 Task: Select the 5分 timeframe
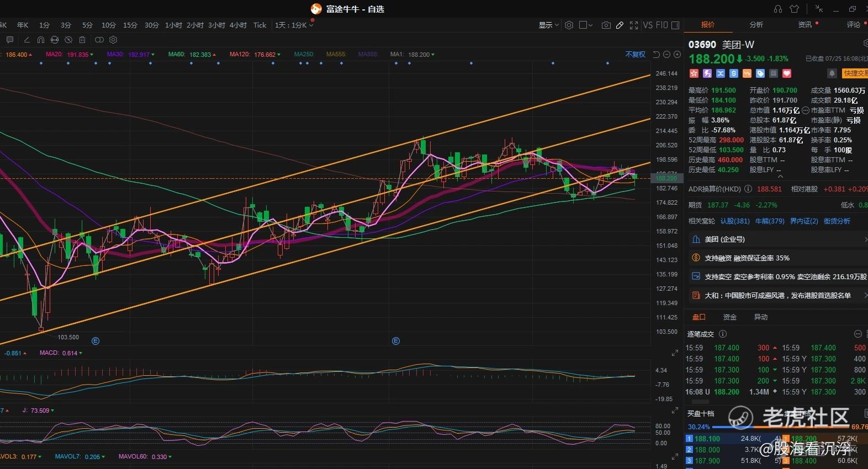click(x=87, y=25)
